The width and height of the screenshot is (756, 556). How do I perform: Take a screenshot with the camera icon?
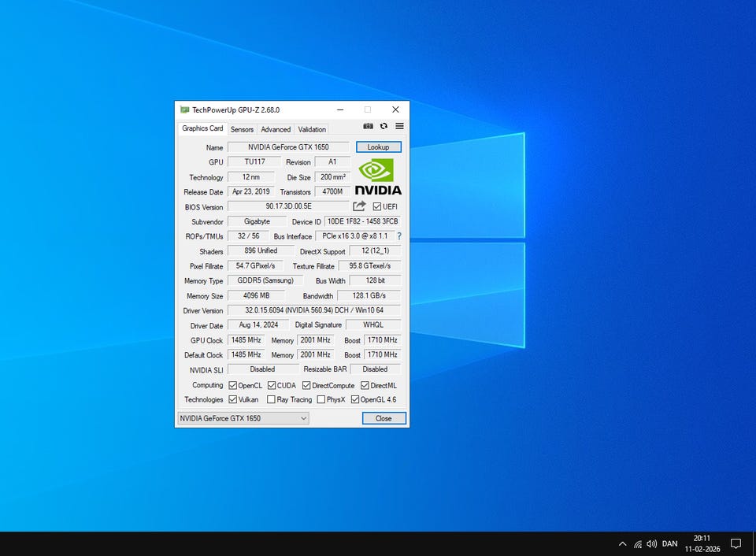tap(368, 126)
